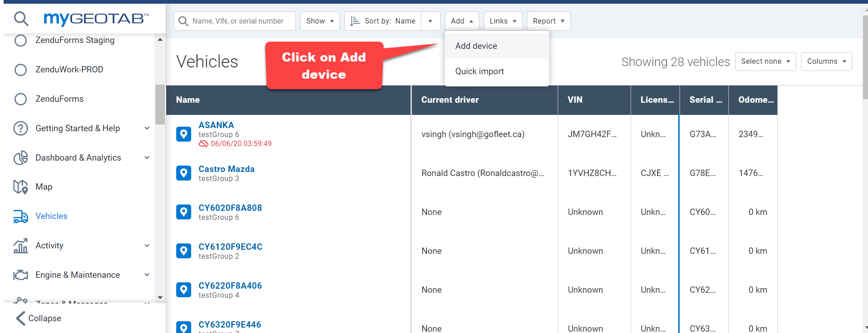Select the ZenduWork-PROD radio button

tap(20, 70)
